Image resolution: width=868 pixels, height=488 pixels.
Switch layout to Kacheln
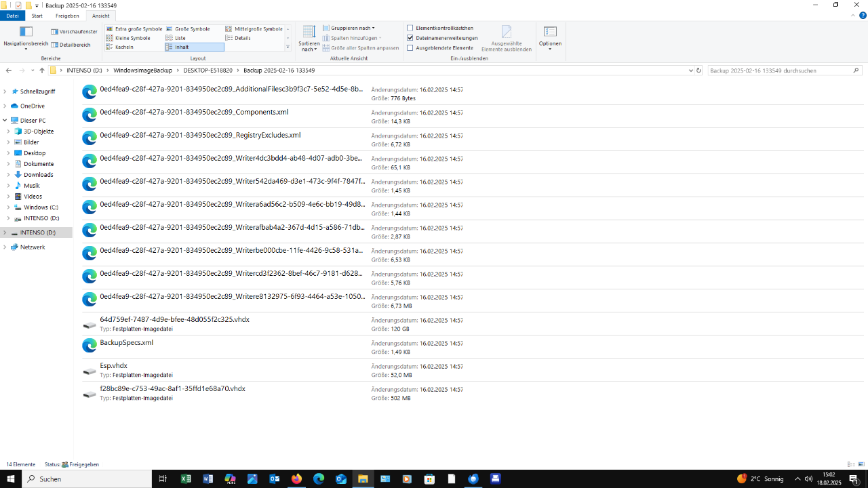pyautogui.click(x=119, y=47)
